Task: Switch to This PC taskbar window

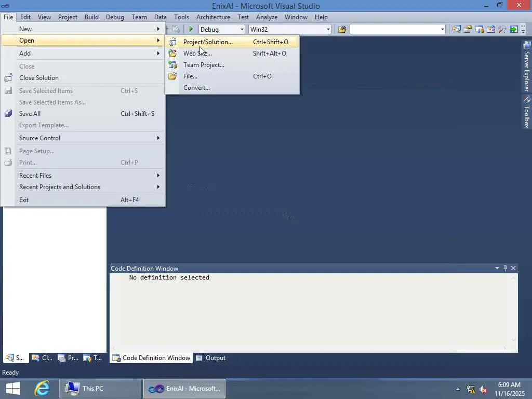Action: coord(100,389)
